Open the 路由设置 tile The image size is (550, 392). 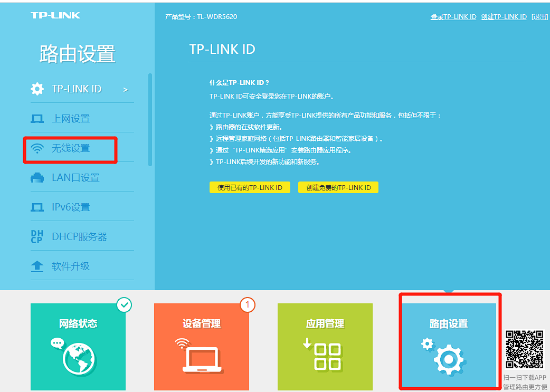tap(449, 347)
